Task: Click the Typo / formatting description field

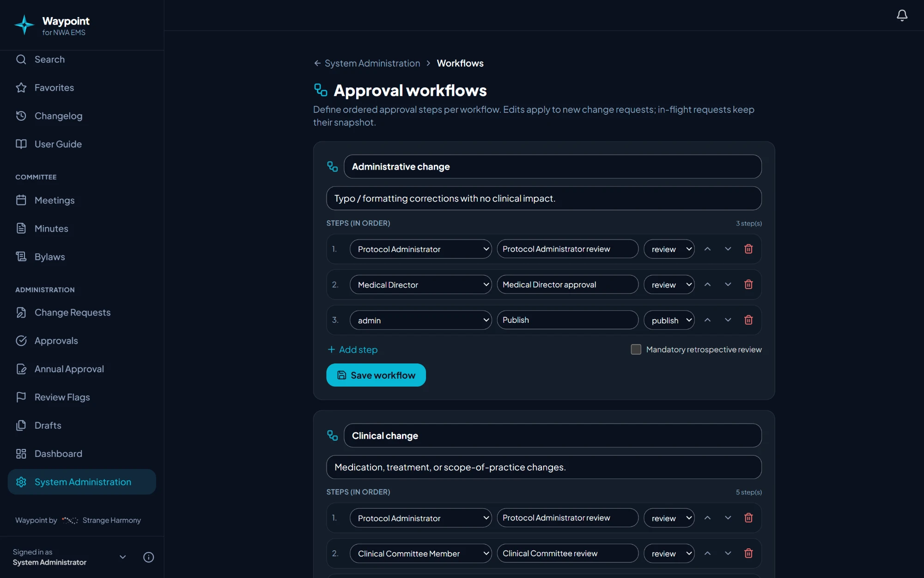Action: pos(544,198)
